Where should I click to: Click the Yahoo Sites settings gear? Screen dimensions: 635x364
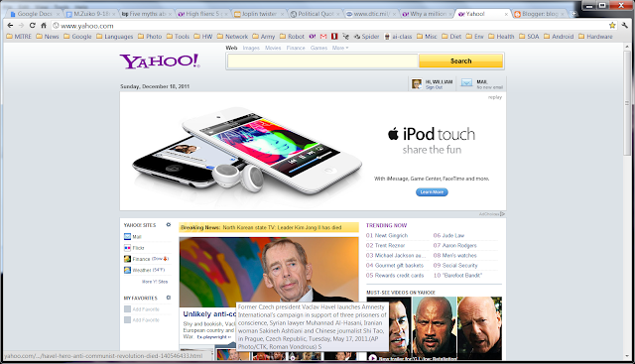(169, 225)
